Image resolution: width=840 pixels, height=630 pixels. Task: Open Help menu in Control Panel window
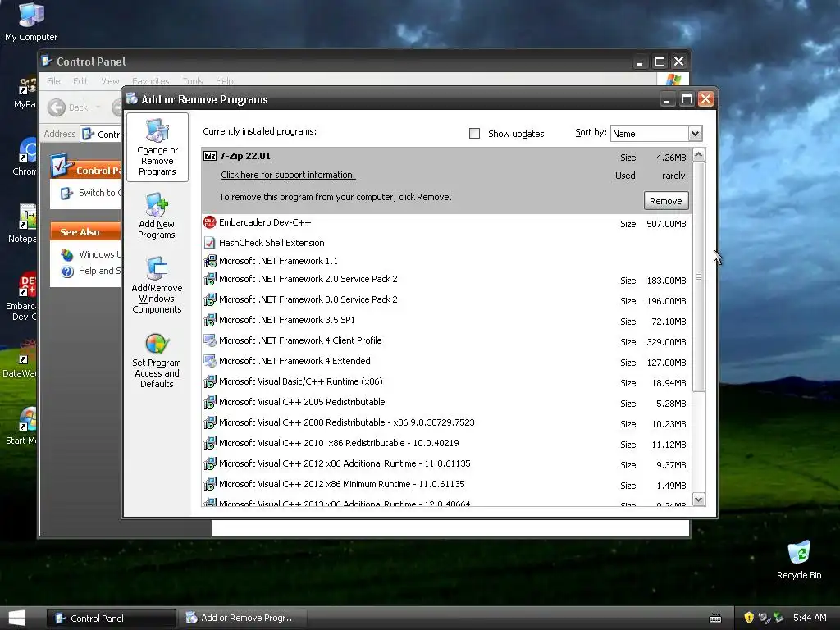pyautogui.click(x=225, y=81)
